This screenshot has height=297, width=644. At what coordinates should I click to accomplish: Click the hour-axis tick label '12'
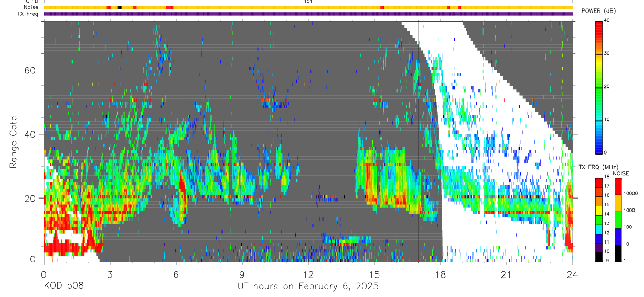pyautogui.click(x=308, y=274)
